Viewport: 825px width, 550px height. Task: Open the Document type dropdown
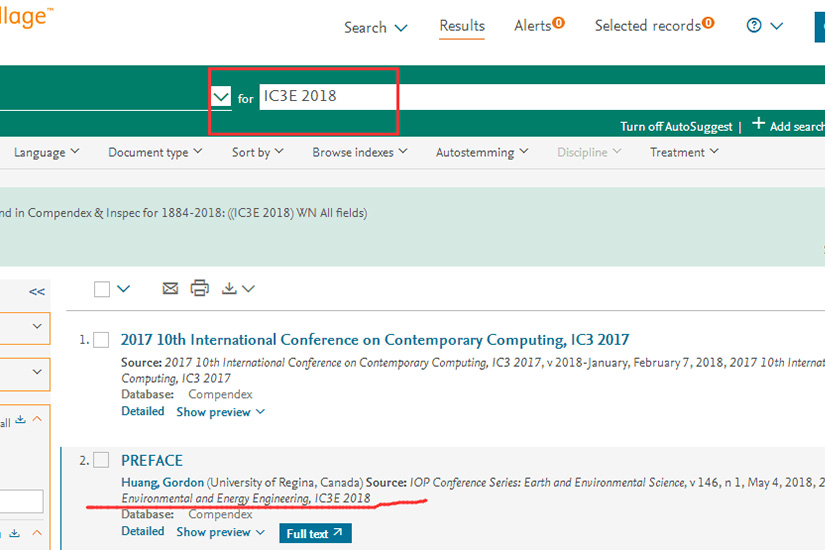point(155,153)
